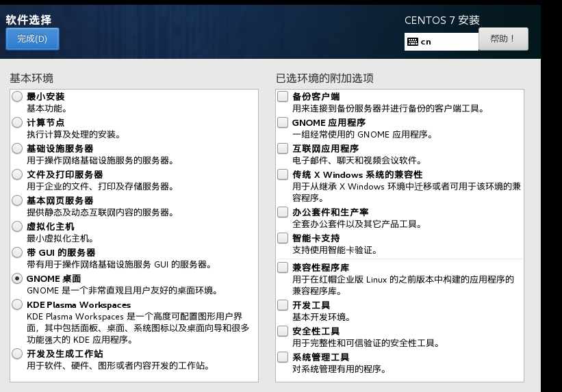The image size is (562, 392).
Task: Click the KDE Plasma Workspaces description paragraph
Action: click(138, 328)
